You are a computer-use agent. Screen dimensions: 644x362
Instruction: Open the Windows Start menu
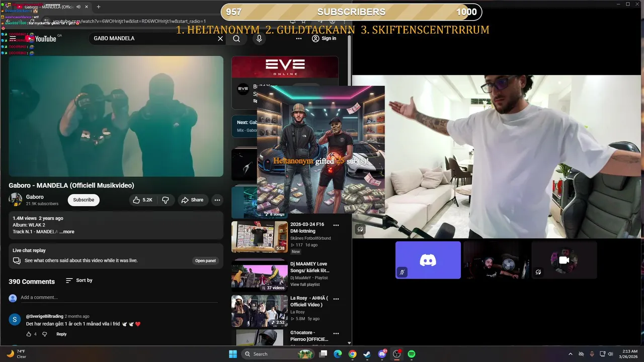coord(233,354)
